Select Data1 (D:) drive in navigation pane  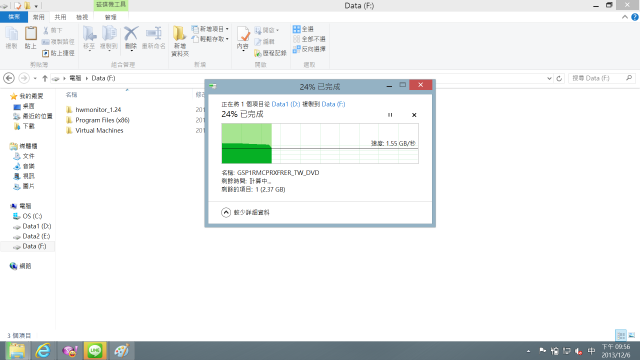click(x=32, y=226)
